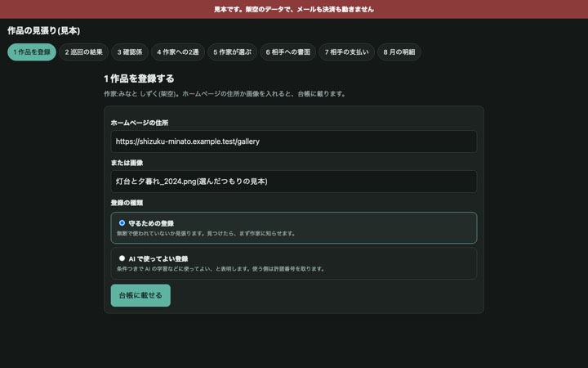Image resolution: width=588 pixels, height=368 pixels.
Task: Open the '4 作家への2通' tab
Action: tap(178, 52)
